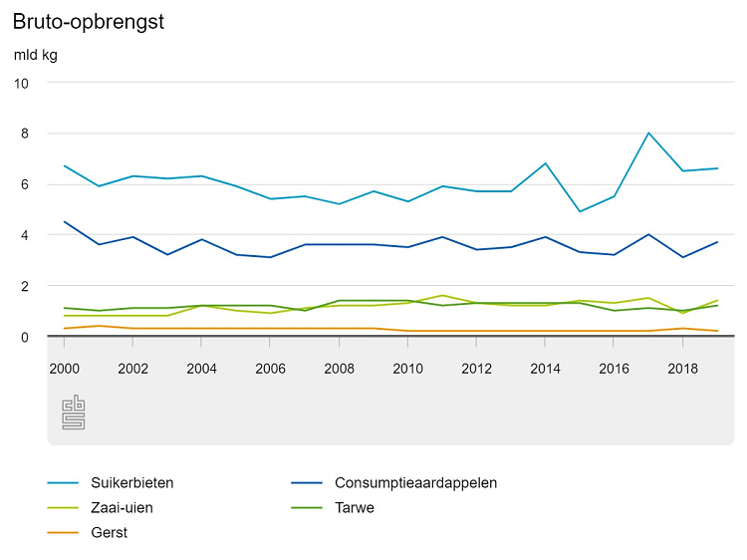This screenshot has width=747, height=560.
Task: Hide the Consumptieaardappelen series via its legend label
Action: 415,483
